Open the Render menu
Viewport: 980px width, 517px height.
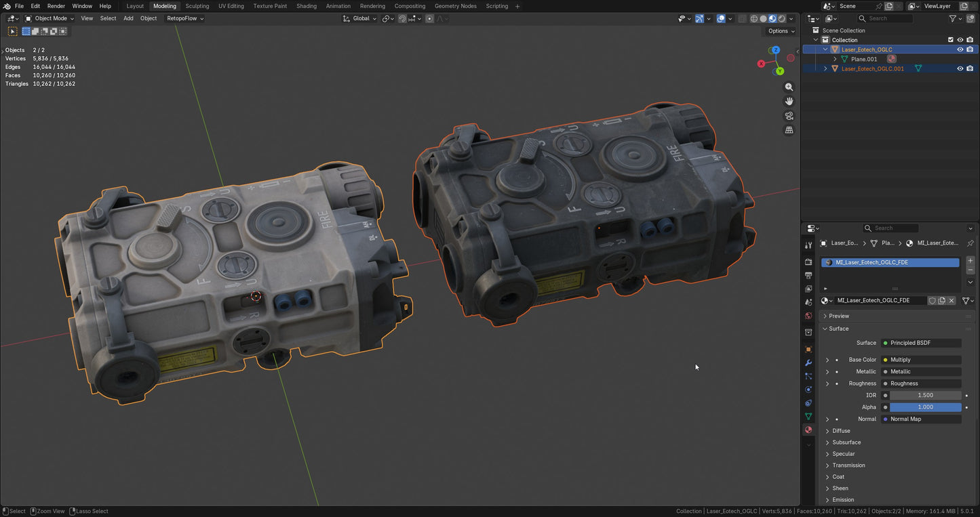click(x=56, y=6)
